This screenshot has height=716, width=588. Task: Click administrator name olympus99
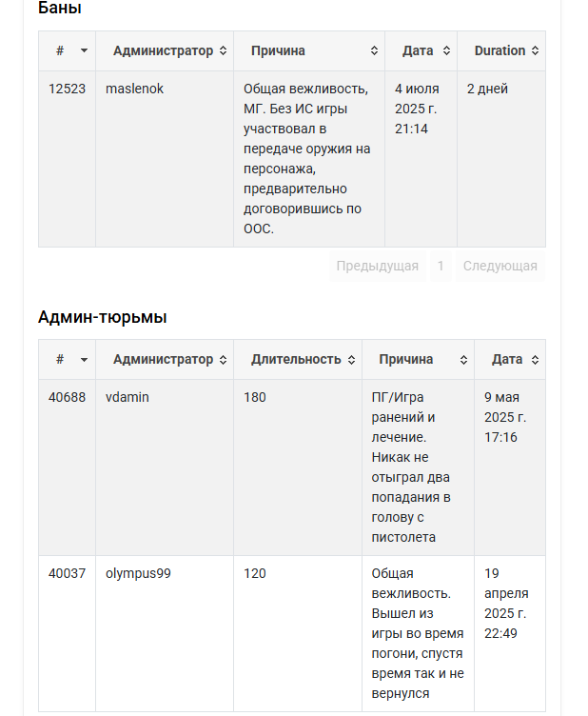click(138, 573)
